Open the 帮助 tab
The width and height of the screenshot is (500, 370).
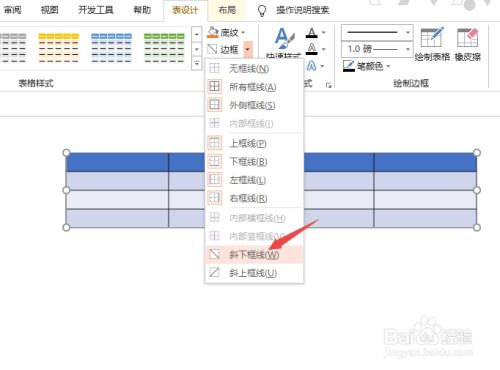[142, 10]
